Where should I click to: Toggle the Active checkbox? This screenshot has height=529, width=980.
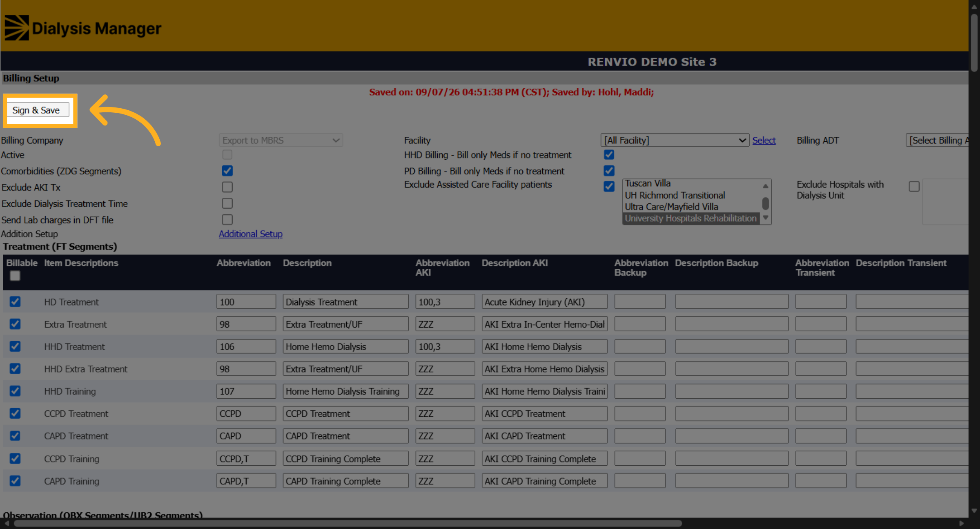click(x=227, y=155)
